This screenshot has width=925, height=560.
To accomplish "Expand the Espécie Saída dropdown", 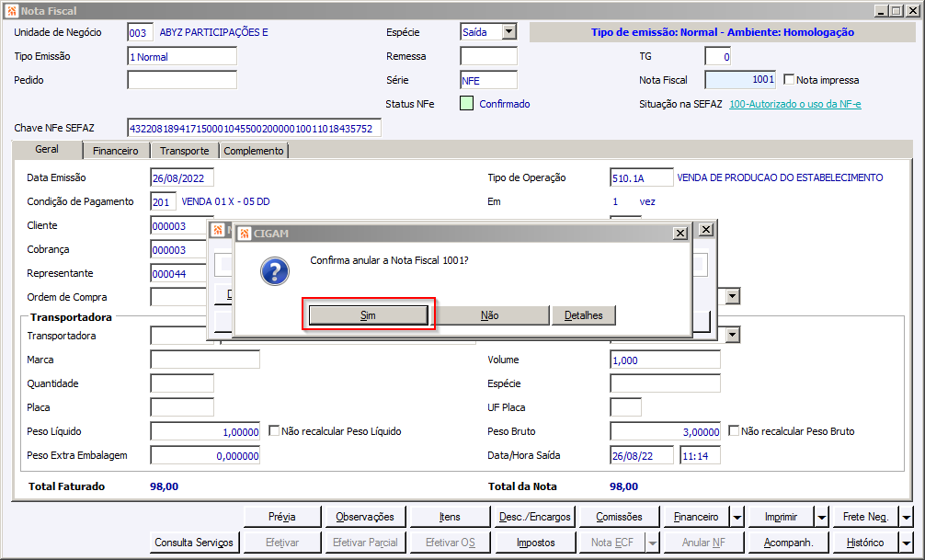I will 508,32.
